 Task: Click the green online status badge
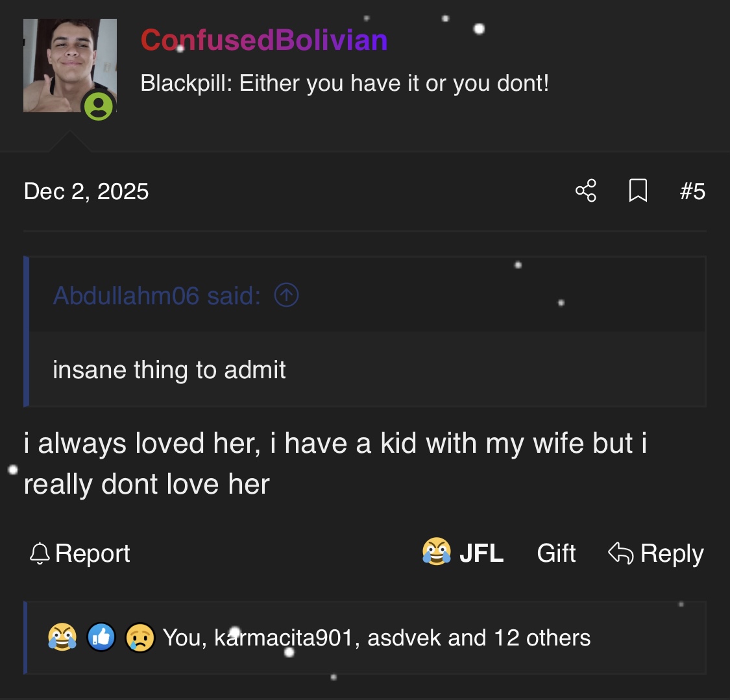click(99, 106)
